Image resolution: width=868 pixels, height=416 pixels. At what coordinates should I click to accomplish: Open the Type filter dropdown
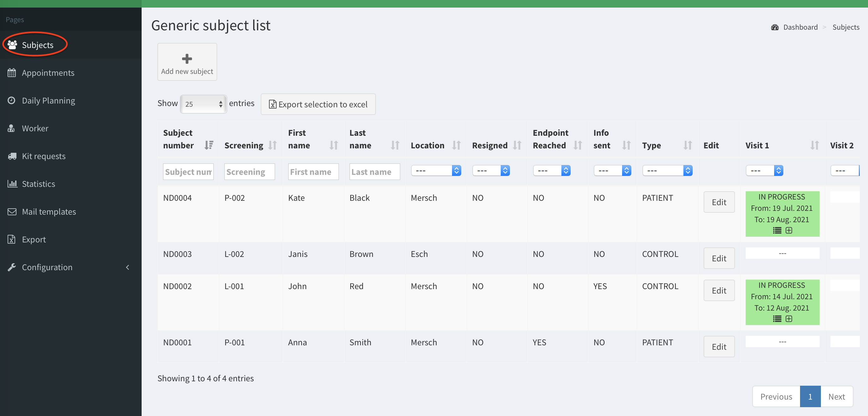coord(667,171)
